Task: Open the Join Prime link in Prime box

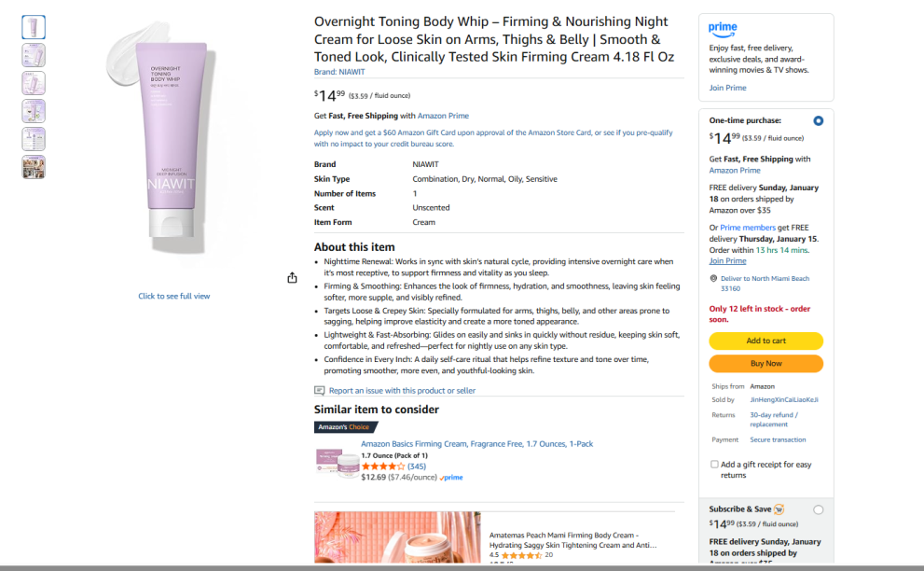Action: coord(727,88)
